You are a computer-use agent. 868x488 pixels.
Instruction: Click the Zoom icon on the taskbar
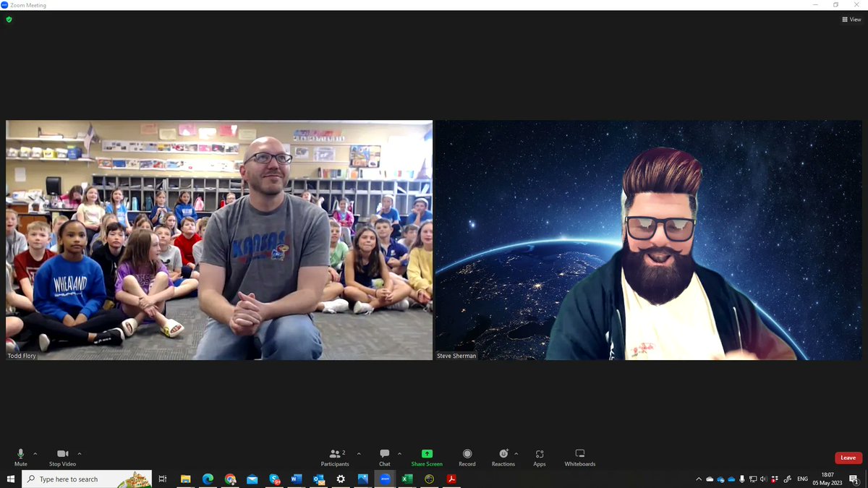(x=385, y=479)
